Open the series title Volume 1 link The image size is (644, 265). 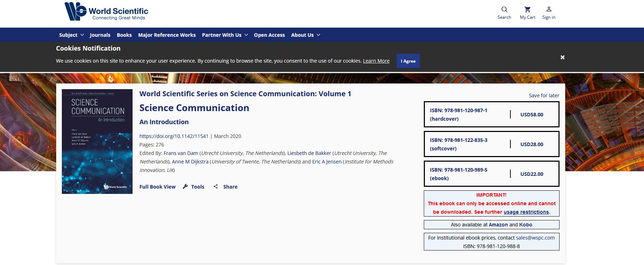(245, 94)
